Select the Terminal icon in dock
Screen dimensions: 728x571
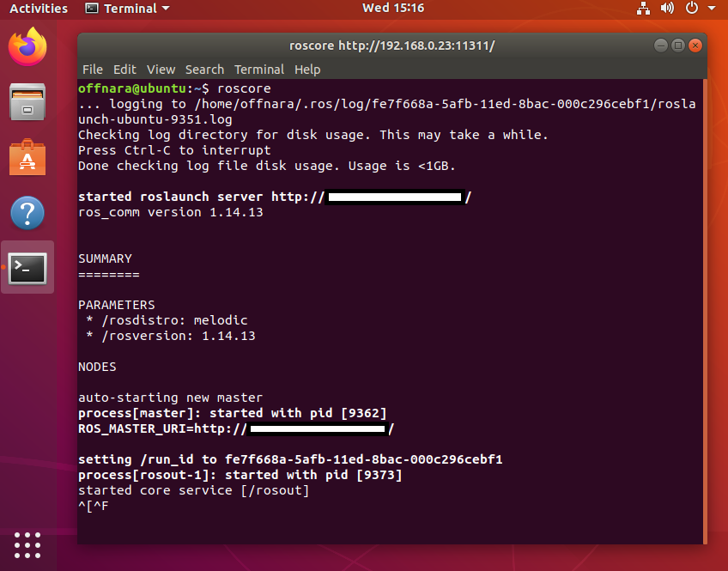coord(27,268)
